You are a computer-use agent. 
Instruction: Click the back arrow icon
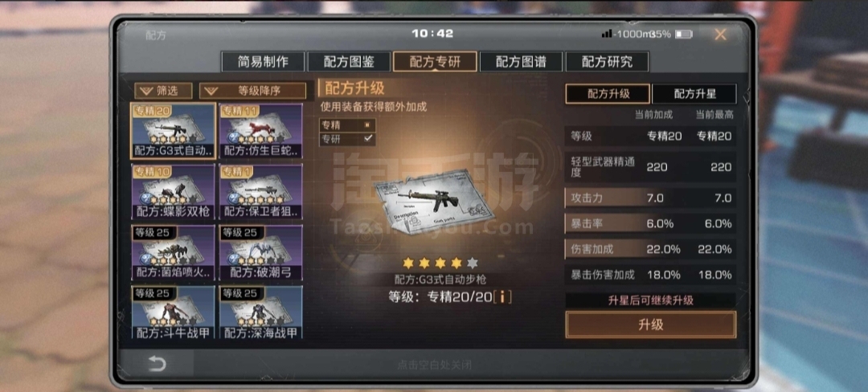pyautogui.click(x=157, y=364)
